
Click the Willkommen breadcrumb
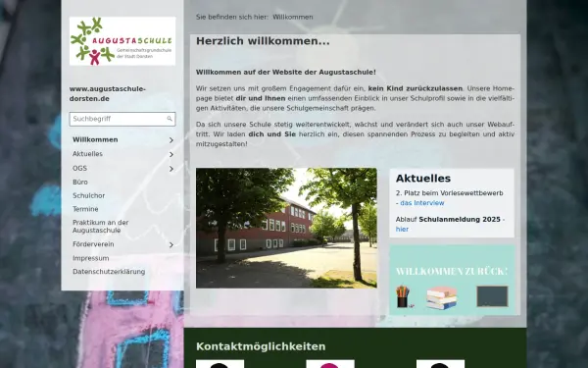292,17
